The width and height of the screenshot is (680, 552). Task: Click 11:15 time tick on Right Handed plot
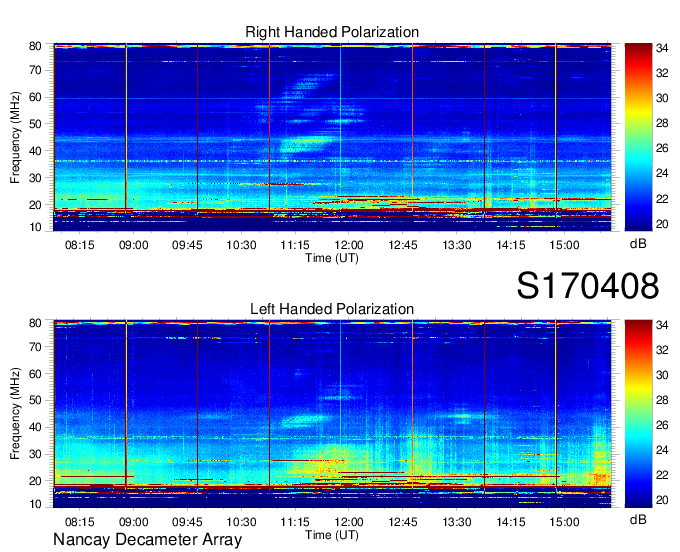coord(295,245)
